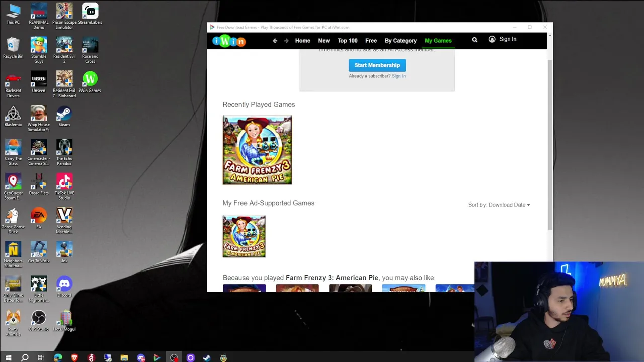Launch Stumble Guys shortcut
The height and width of the screenshot is (362, 644).
39,50
